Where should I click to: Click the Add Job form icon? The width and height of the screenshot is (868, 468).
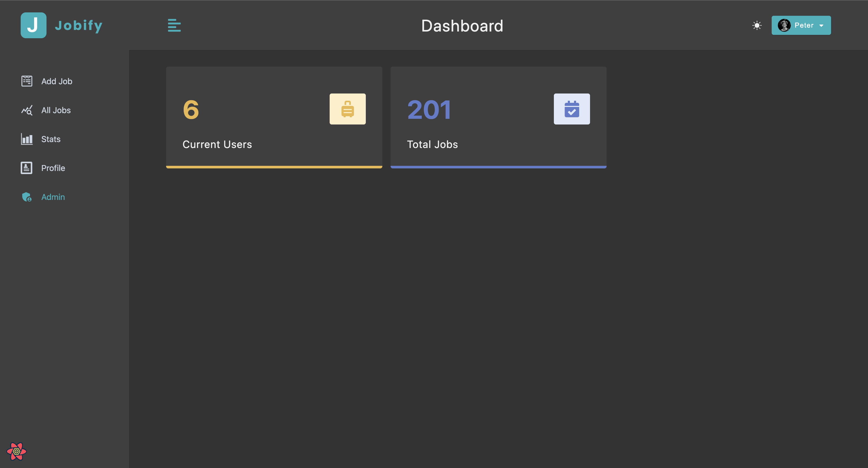27,81
